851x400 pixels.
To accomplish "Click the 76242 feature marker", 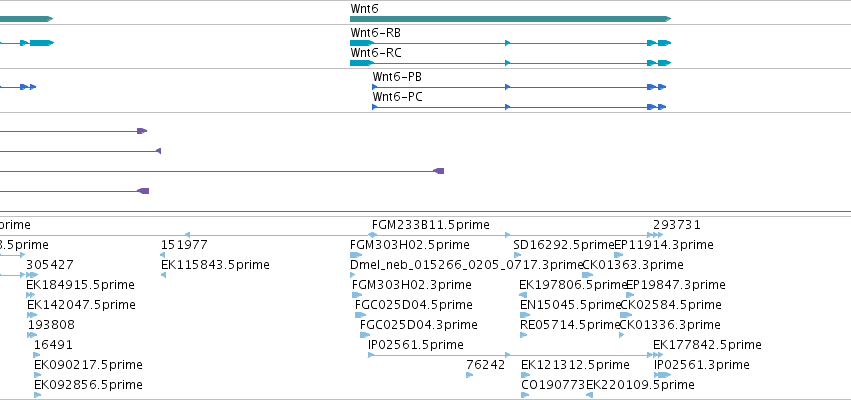I will tap(469, 375).
